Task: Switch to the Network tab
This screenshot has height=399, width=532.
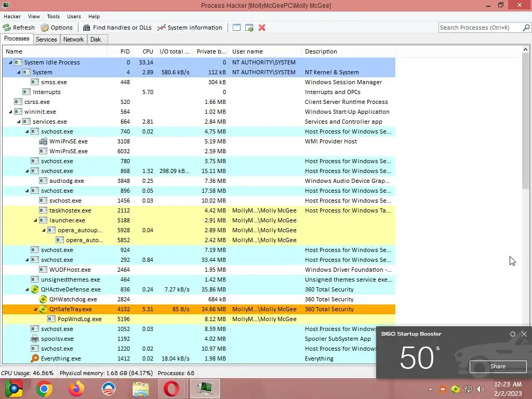Action: pos(73,39)
